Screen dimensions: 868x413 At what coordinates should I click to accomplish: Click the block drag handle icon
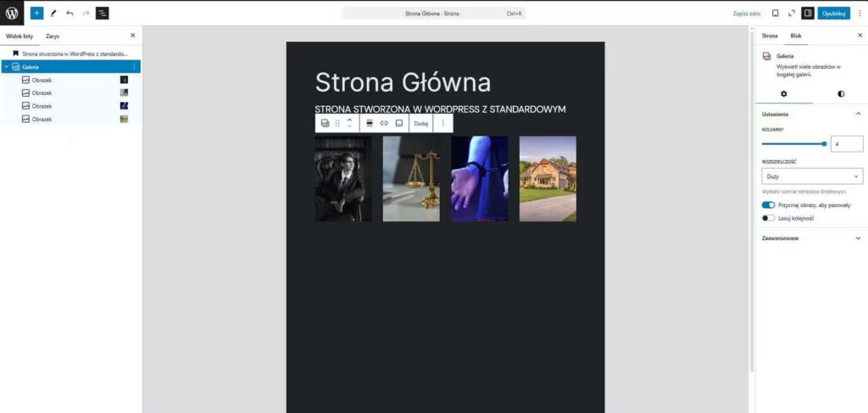click(337, 124)
